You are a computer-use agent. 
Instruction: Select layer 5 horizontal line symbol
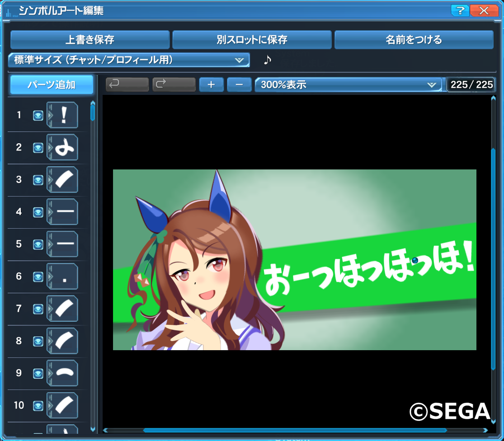62,244
